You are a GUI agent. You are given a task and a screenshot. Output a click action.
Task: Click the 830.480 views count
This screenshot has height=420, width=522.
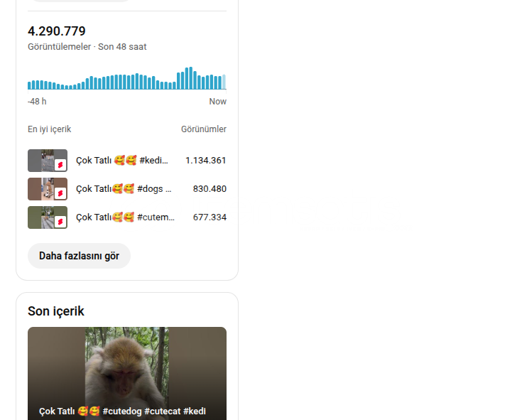point(210,189)
